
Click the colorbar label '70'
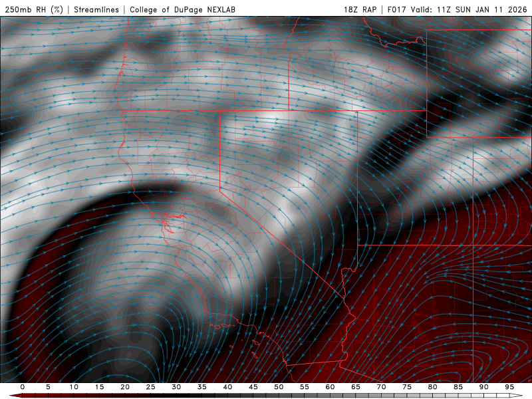[x=381, y=387]
